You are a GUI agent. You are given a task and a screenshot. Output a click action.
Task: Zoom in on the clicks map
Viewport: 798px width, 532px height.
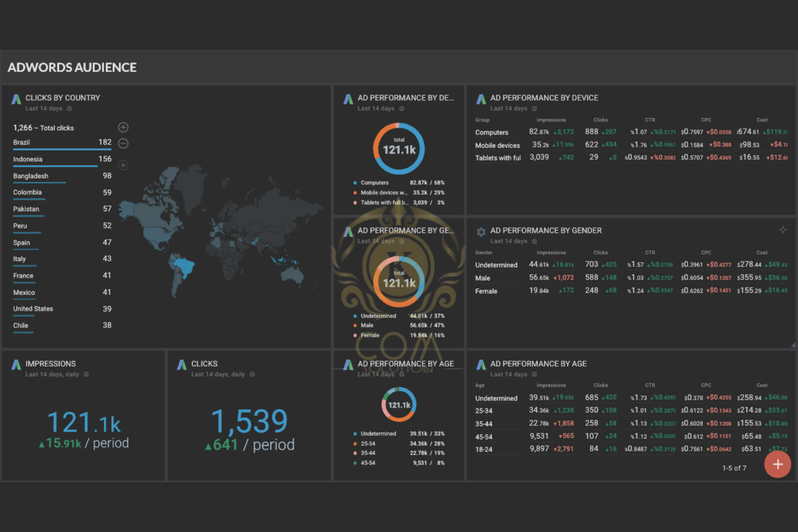[123, 127]
